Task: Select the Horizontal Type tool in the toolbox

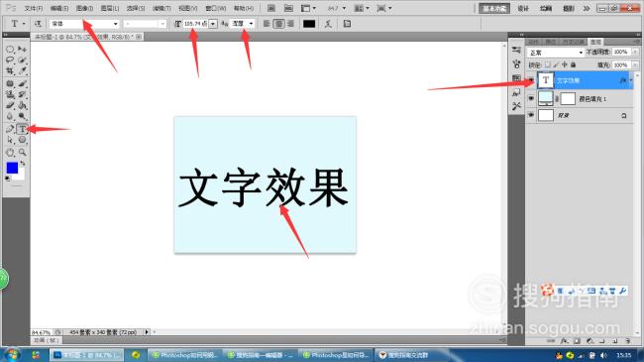Action: coord(22,129)
